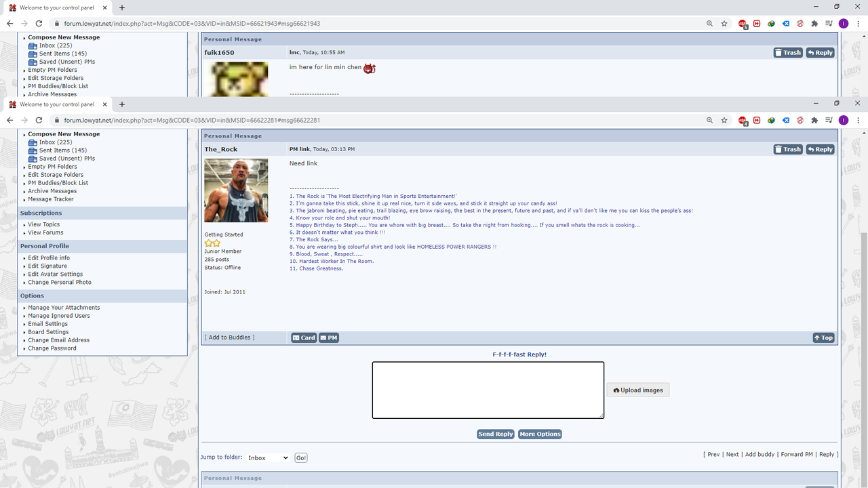Open View Forums under Subscriptions
Screen dimensions: 868x488
point(45,232)
